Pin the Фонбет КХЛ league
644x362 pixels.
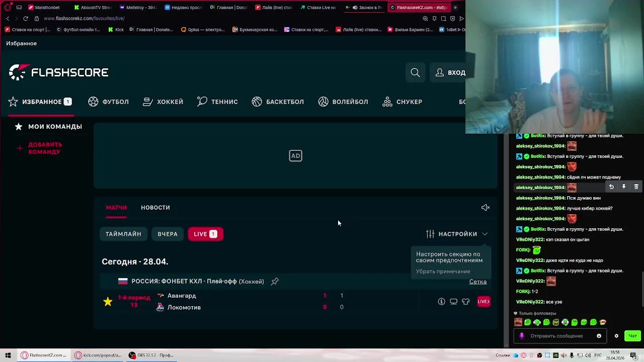coord(275,282)
